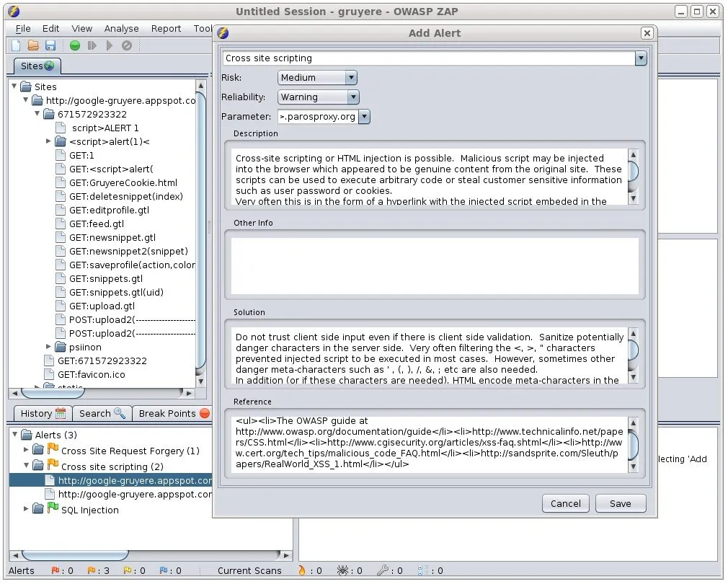The height and width of the screenshot is (584, 728).
Task: Collapse the Alerts (3) root node
Action: tap(15, 435)
